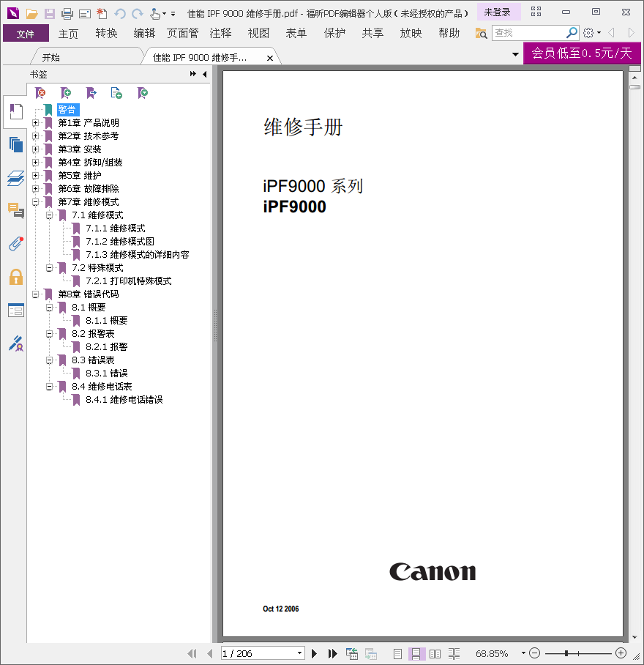644x665 pixels.
Task: Click the 未登录 login button
Action: tap(498, 12)
